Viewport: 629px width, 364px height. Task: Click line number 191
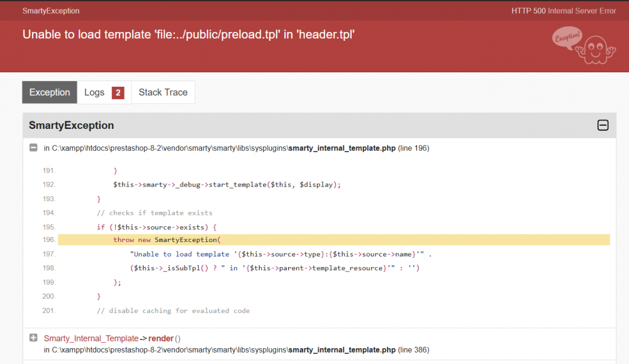[49, 171]
